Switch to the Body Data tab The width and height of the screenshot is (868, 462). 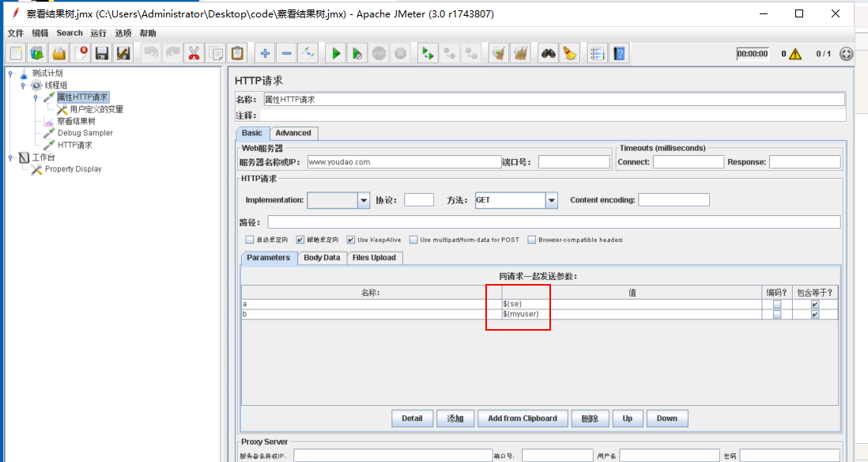click(322, 258)
